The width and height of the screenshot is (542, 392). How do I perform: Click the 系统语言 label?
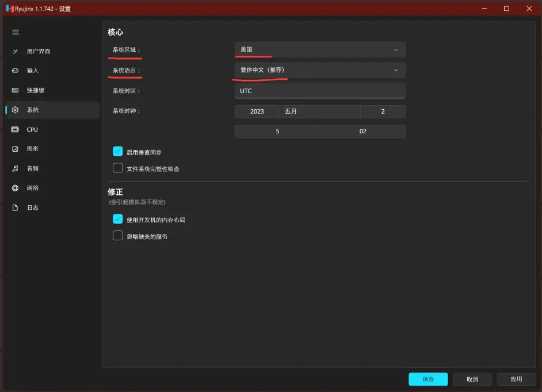tap(126, 71)
